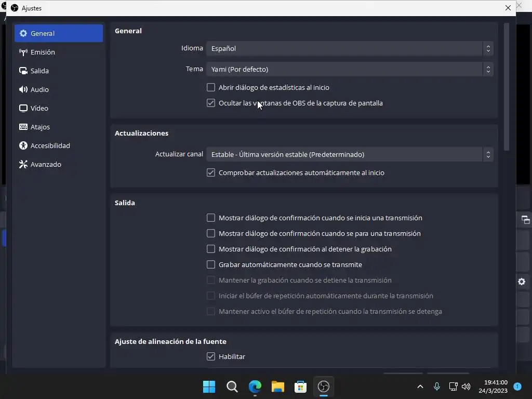The image size is (532, 399).
Task: Close the Ajustes dialog window
Action: coord(508,8)
